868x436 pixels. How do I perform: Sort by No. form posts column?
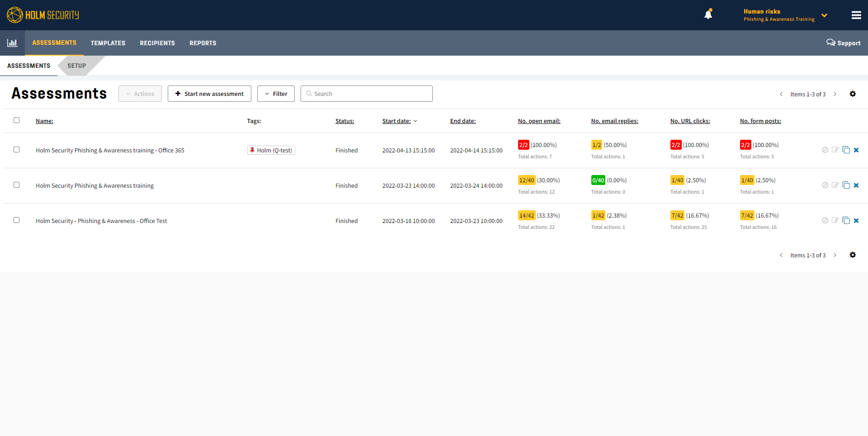[x=760, y=121]
